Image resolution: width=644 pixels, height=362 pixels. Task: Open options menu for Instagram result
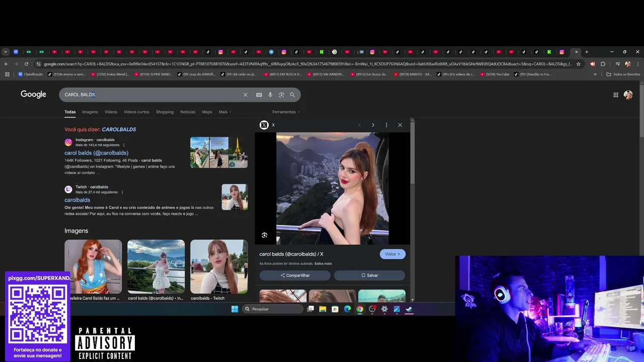point(124,145)
